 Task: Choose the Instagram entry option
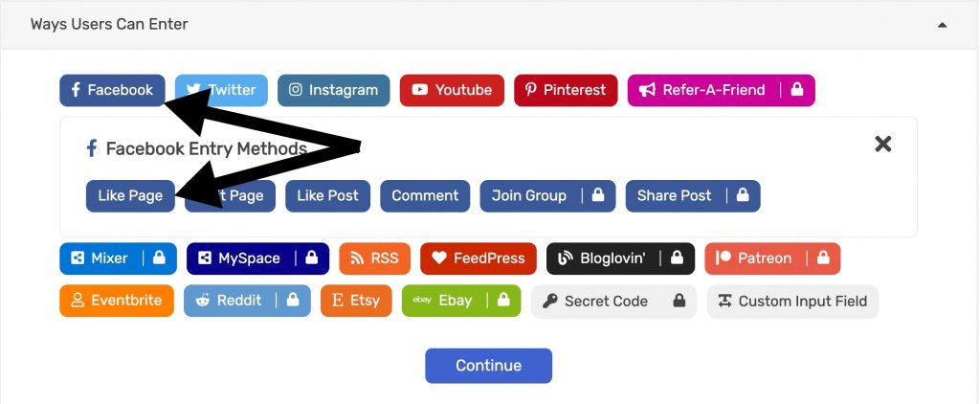pos(334,90)
